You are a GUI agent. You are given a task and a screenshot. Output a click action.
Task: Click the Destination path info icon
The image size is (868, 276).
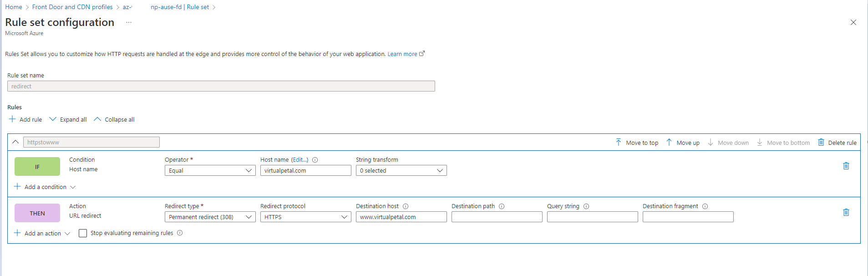pyautogui.click(x=502, y=206)
